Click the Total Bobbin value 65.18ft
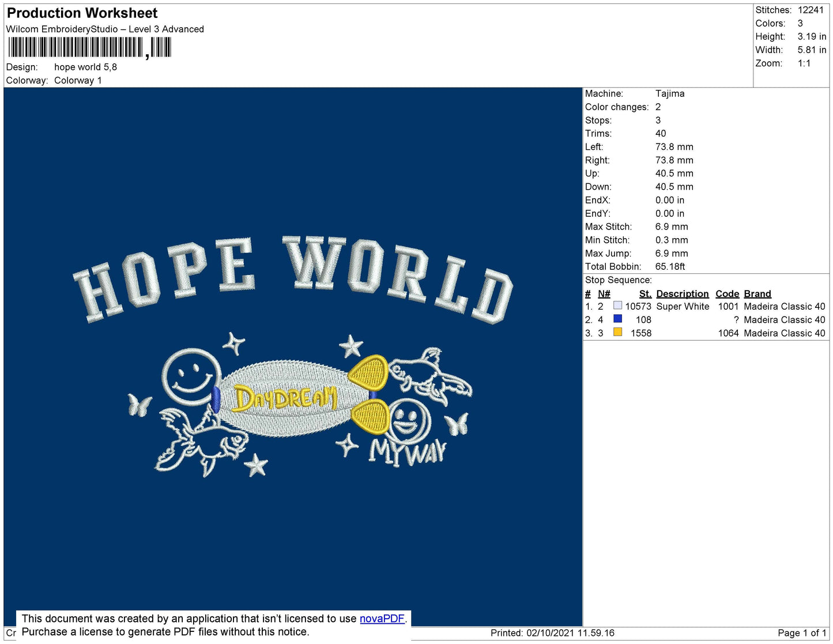The height and width of the screenshot is (644, 833). click(x=670, y=266)
